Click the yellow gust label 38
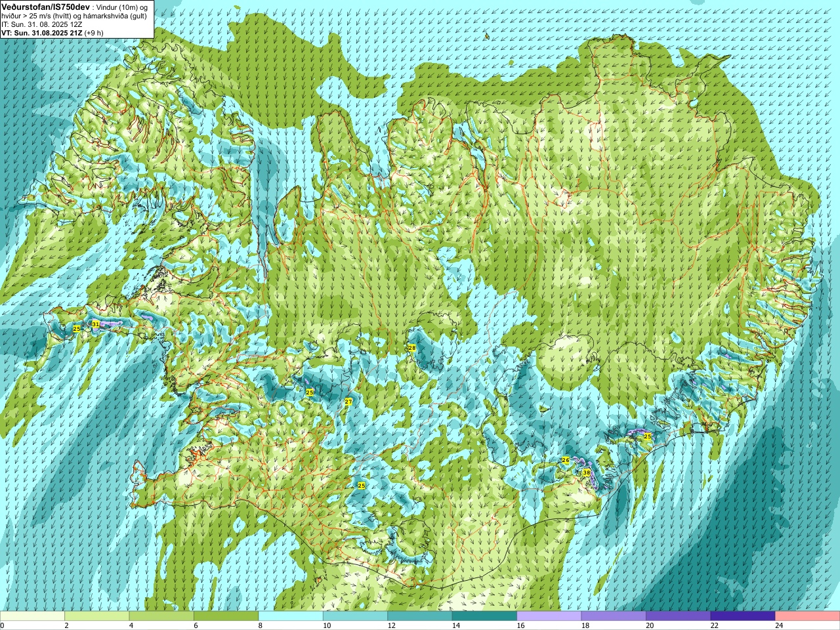This screenshot has height=630, width=840. pos(586,472)
